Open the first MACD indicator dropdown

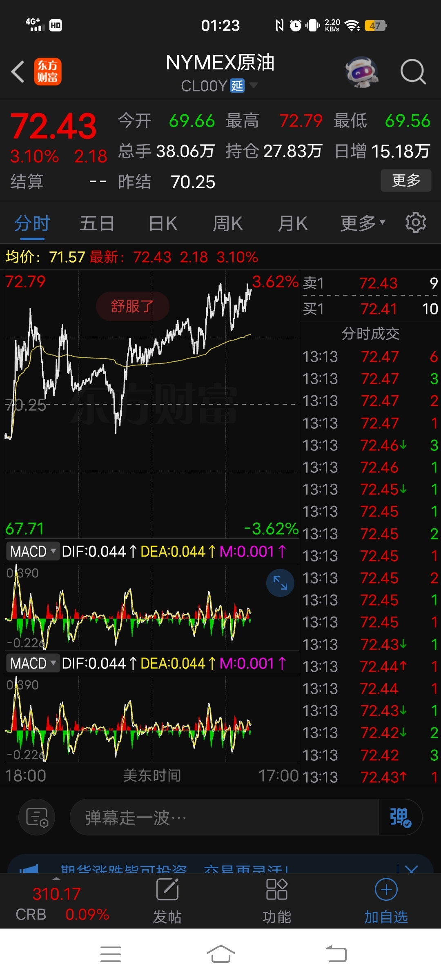(33, 551)
